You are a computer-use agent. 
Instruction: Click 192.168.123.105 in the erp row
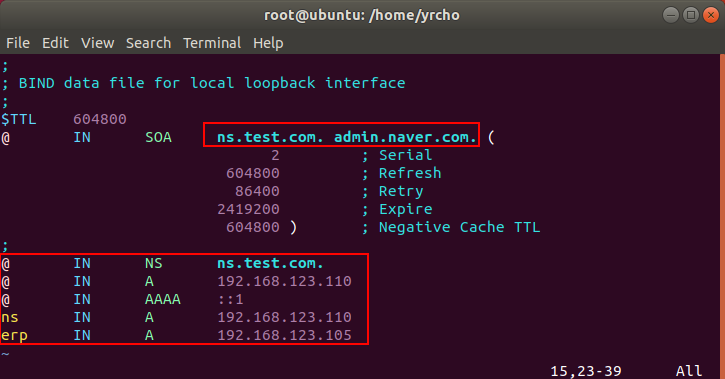[284, 336]
